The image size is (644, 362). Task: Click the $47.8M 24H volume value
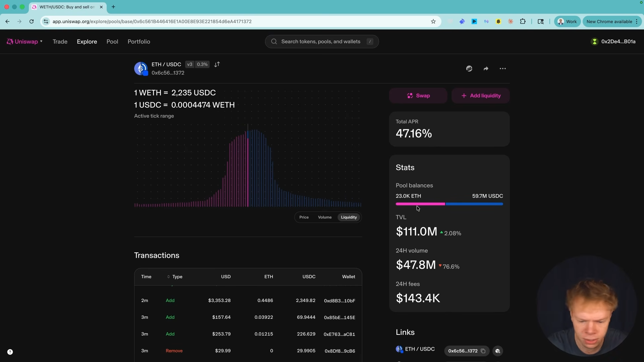(x=416, y=265)
